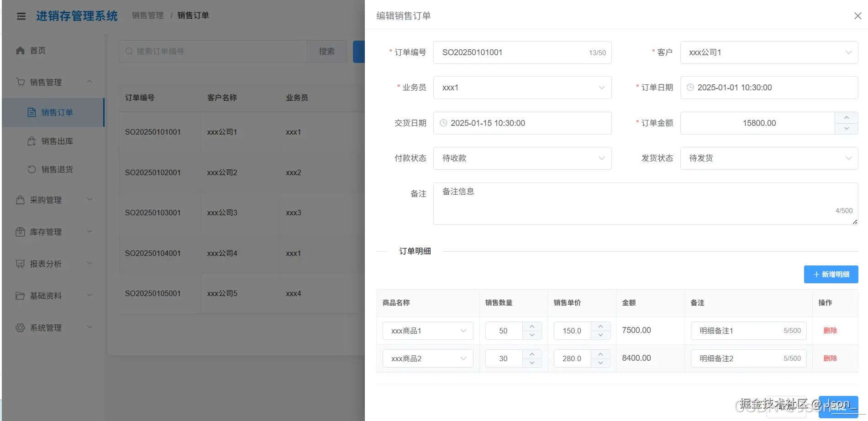Increase 销售数量 for xxx商品2

532,354
